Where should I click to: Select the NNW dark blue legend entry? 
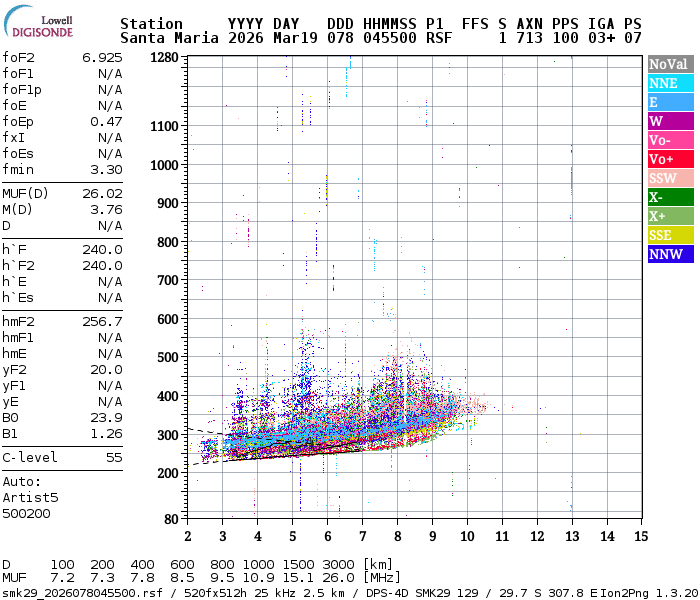pyautogui.click(x=669, y=254)
